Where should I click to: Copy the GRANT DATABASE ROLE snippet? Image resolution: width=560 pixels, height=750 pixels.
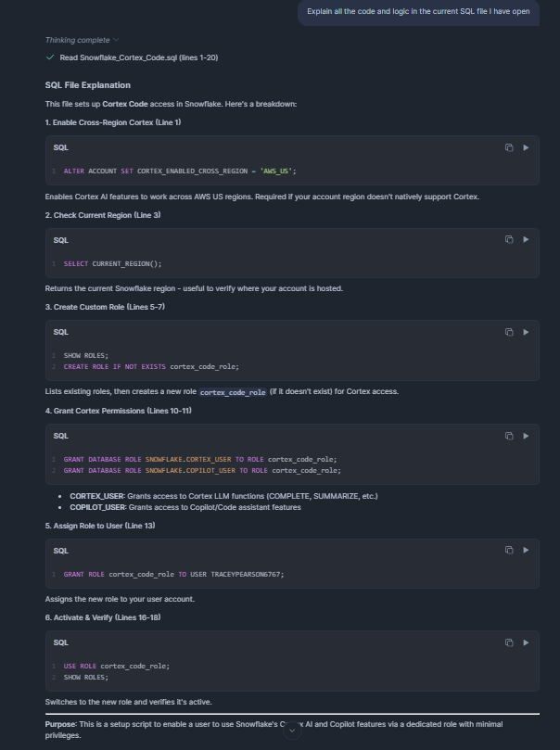coord(507,435)
